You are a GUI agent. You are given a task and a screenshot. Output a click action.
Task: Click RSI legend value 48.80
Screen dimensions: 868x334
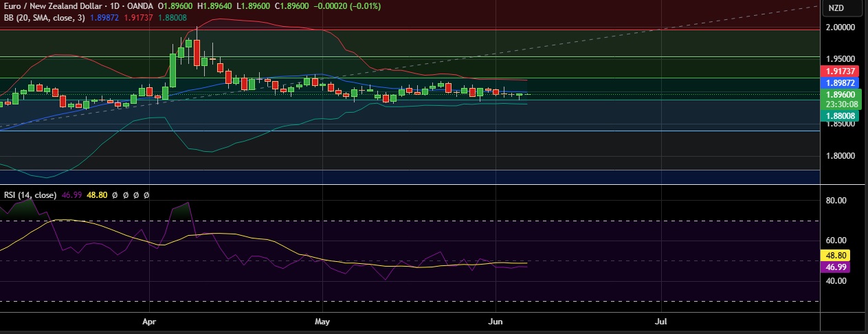click(x=97, y=195)
